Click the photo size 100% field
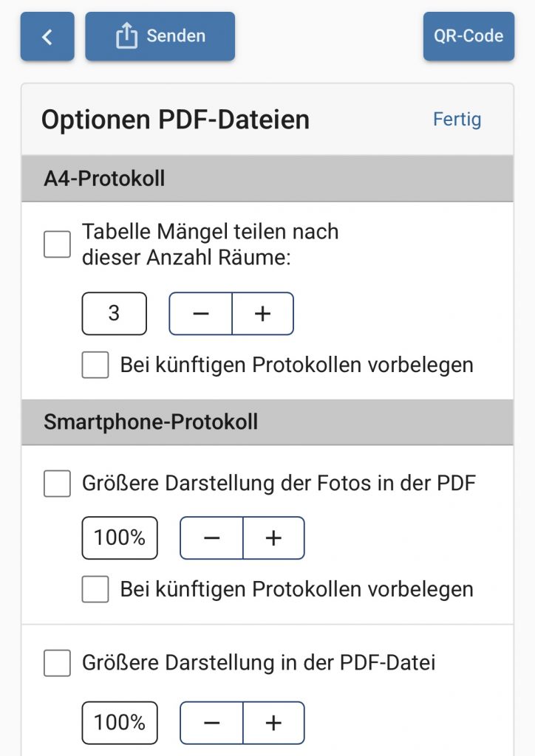 pyautogui.click(x=120, y=537)
